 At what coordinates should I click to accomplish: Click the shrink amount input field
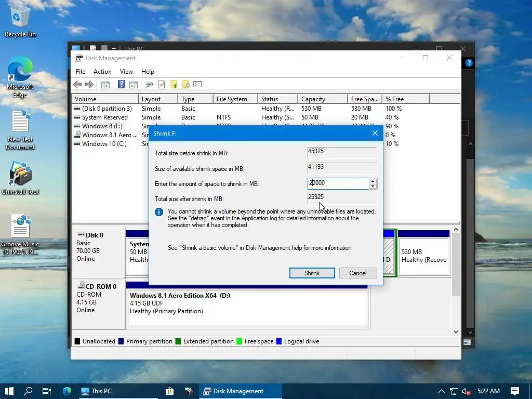(x=338, y=183)
